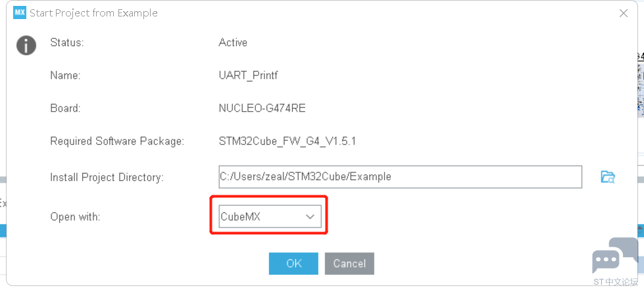644x292 pixels.
Task: Click the chat bubble forum icon
Action: point(615,255)
